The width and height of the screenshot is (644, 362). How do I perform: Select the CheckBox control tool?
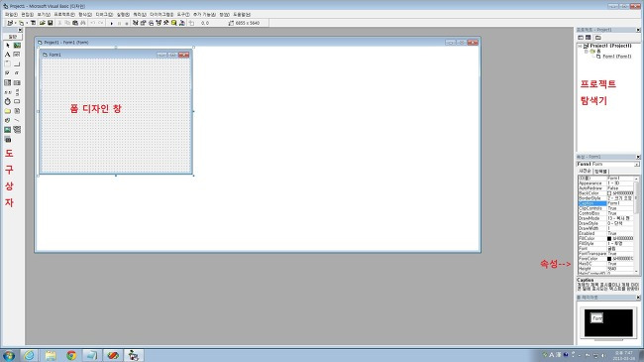click(x=7, y=72)
